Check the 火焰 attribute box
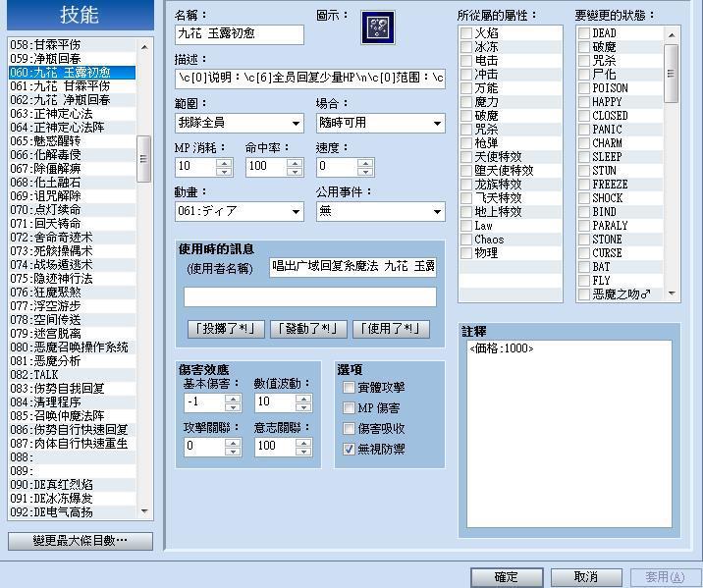Viewport: 703px width, 588px height. click(x=466, y=33)
